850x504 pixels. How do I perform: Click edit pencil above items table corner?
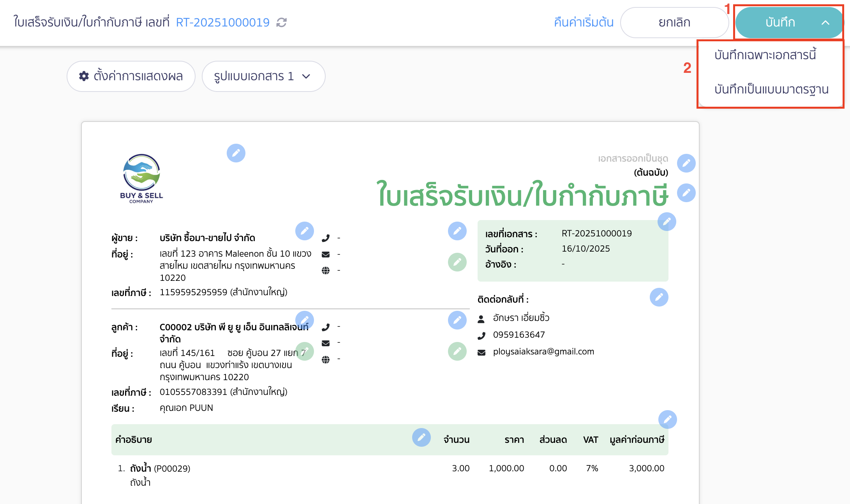tap(667, 419)
